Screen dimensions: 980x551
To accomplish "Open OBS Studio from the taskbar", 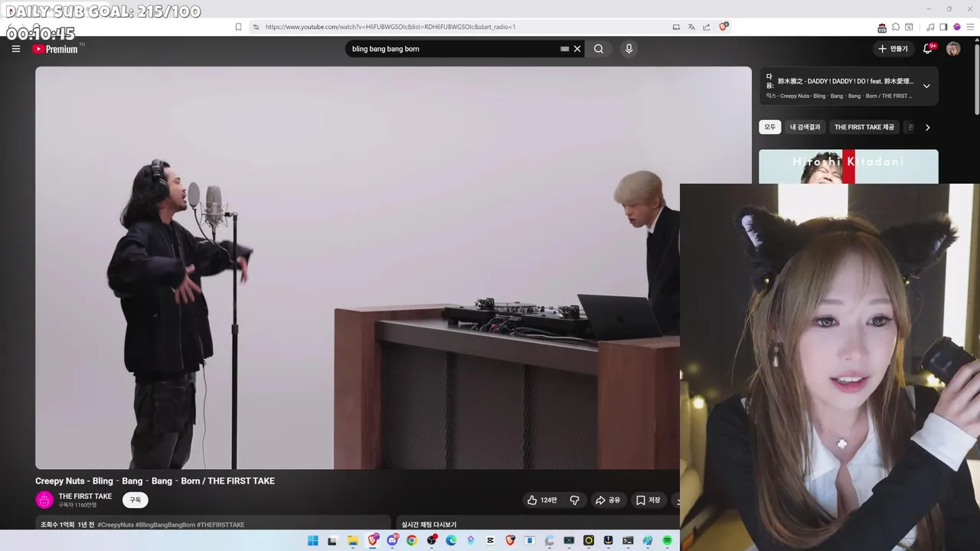I will tap(432, 540).
